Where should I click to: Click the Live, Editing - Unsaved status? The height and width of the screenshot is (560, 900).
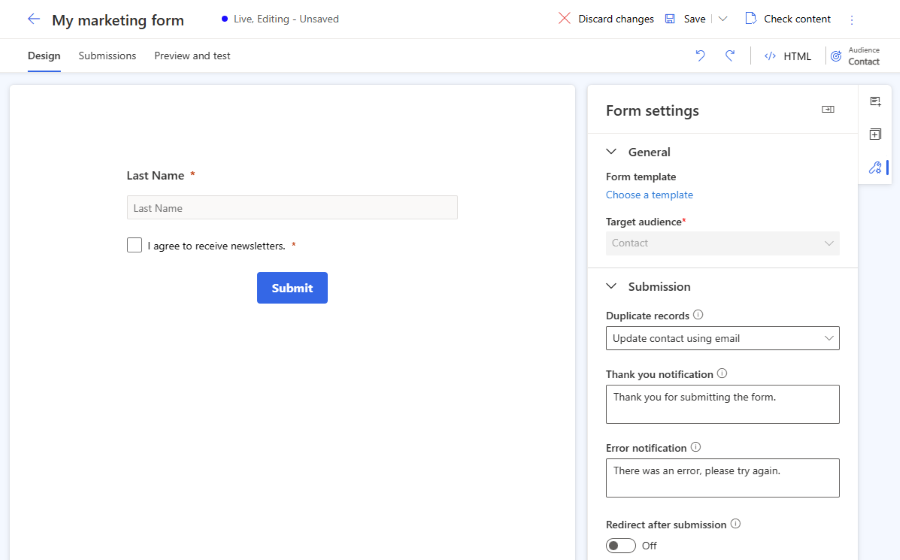coord(286,19)
